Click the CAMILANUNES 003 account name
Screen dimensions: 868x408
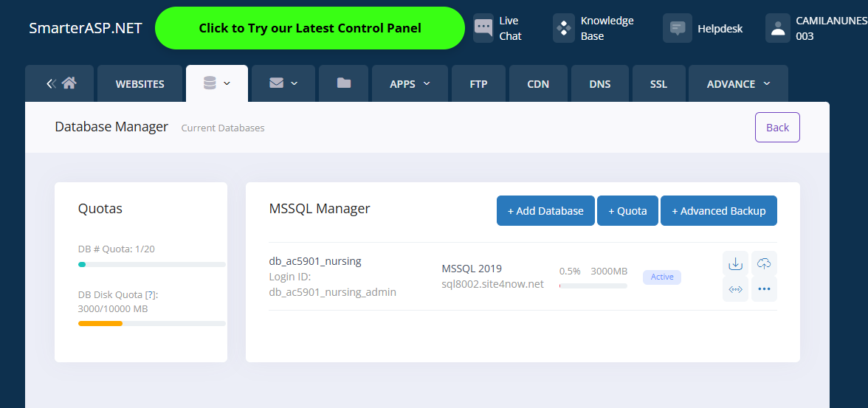tap(831, 28)
